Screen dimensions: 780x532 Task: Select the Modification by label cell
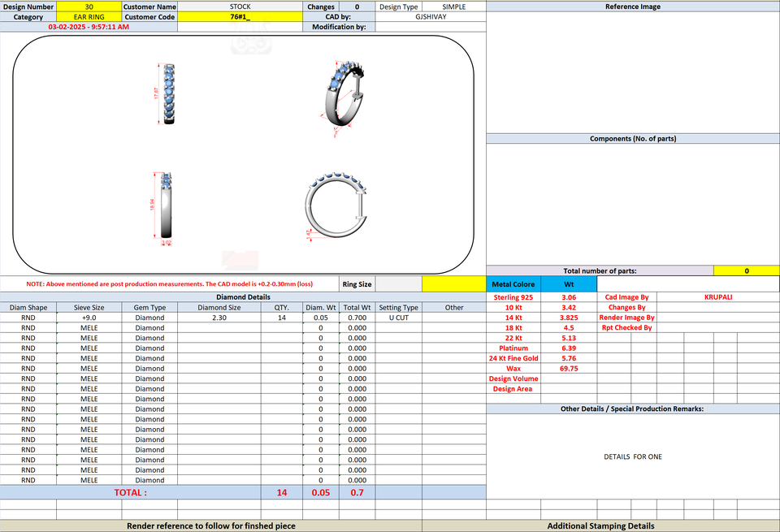pos(339,27)
